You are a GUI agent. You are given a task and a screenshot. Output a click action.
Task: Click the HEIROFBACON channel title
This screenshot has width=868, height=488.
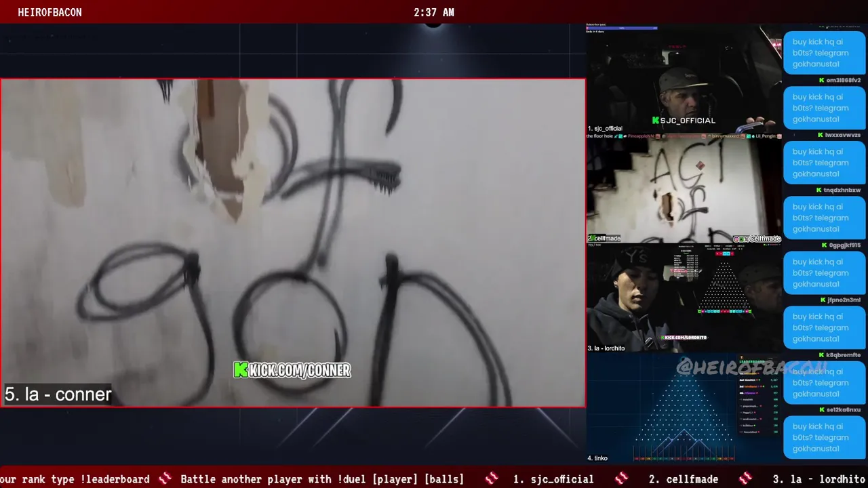pyautogui.click(x=50, y=12)
